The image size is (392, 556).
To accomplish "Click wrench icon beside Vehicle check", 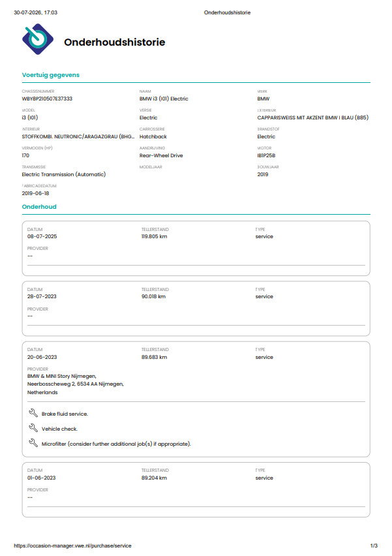I will pyautogui.click(x=33, y=428).
